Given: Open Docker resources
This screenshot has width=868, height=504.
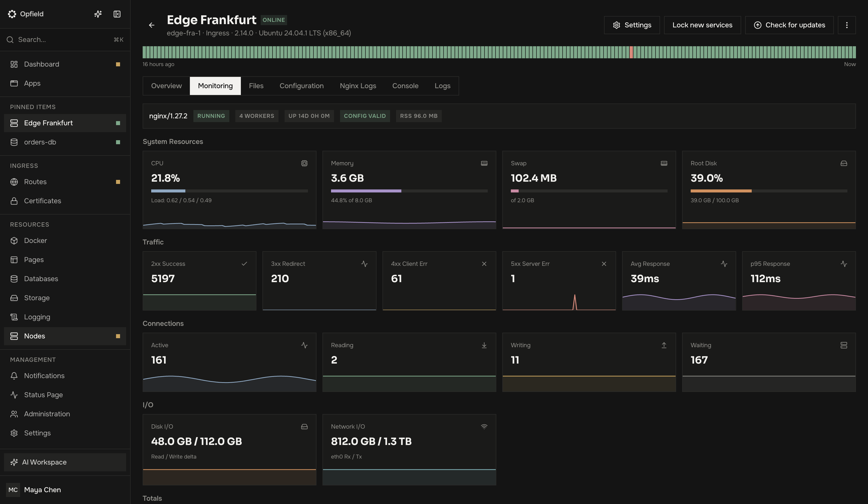Looking at the screenshot, I should (x=65, y=240).
